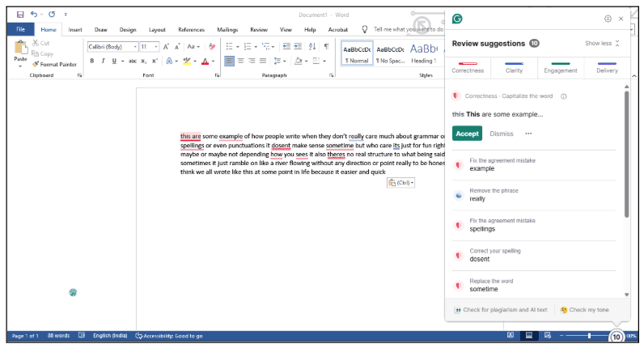Image resolution: width=644 pixels, height=348 pixels.
Task: Undo the last action
Action: pyautogui.click(x=34, y=15)
